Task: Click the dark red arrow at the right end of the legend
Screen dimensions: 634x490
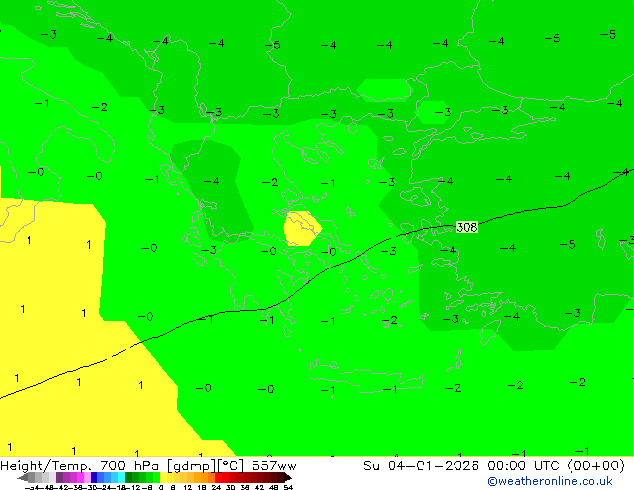Action: coord(288,477)
